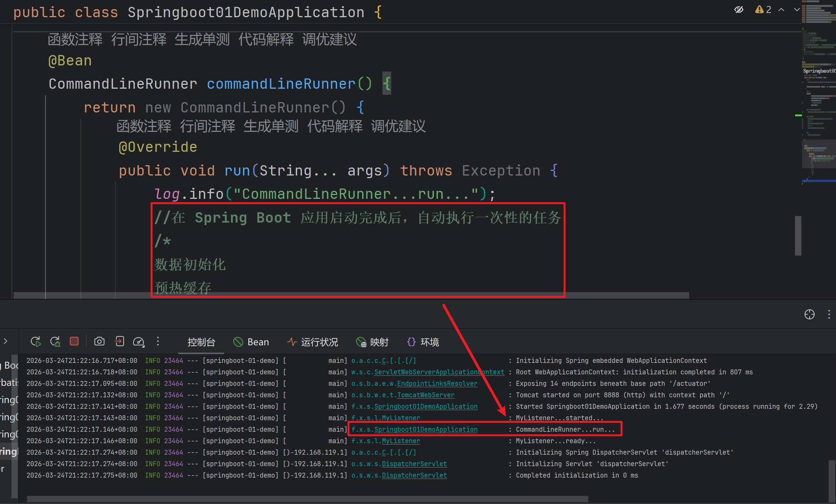Click the crosshair locate icon
836x504 pixels.
(809, 314)
